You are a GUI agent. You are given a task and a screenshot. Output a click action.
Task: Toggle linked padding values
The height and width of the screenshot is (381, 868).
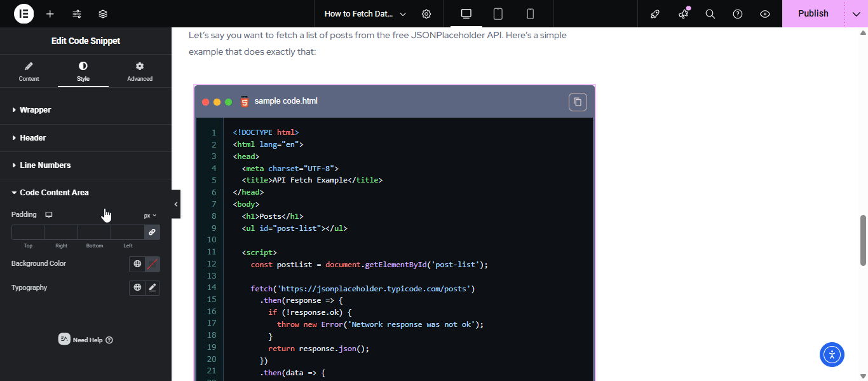tap(152, 232)
